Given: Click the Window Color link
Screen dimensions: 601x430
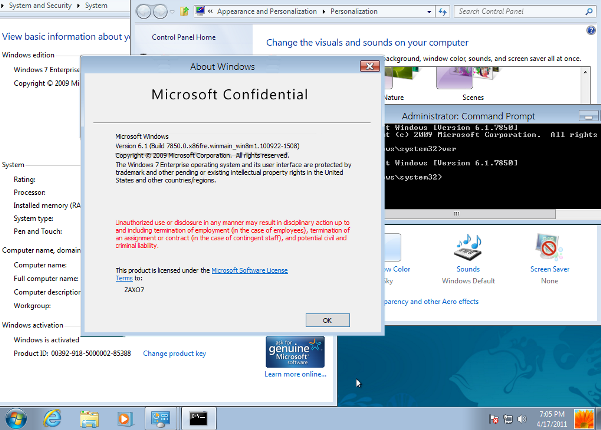Looking at the screenshot, I should [x=397, y=269].
